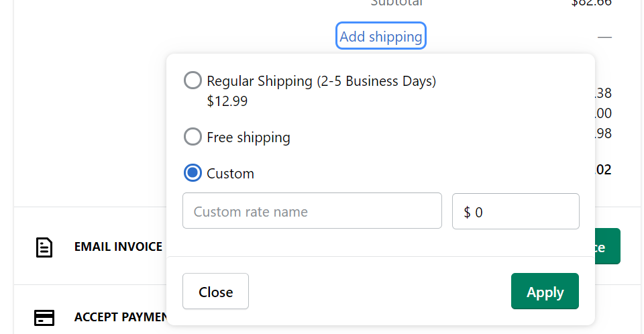The height and width of the screenshot is (334, 644).
Task: Select the Regular Shipping radio button
Action: click(x=193, y=80)
